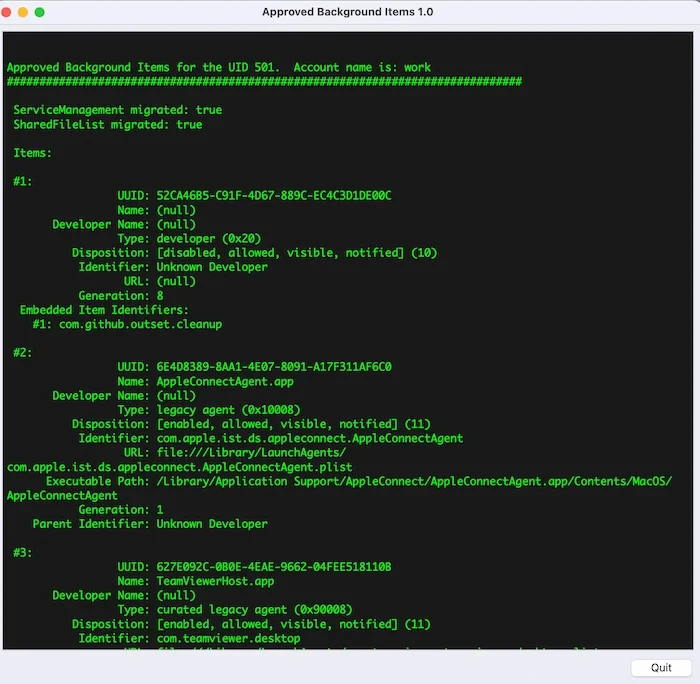Minimize window with the yellow button
The height and width of the screenshot is (684, 700).
pos(23,12)
